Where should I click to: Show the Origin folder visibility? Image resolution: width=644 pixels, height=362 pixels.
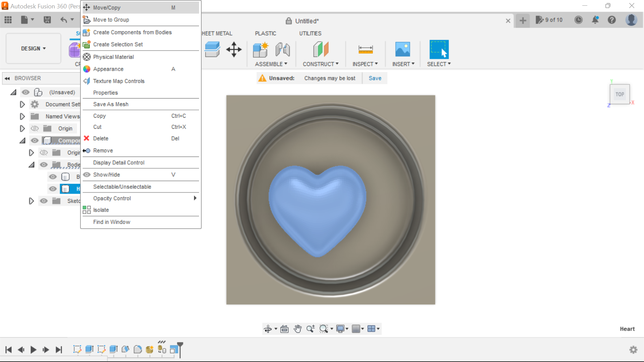pos(35,128)
